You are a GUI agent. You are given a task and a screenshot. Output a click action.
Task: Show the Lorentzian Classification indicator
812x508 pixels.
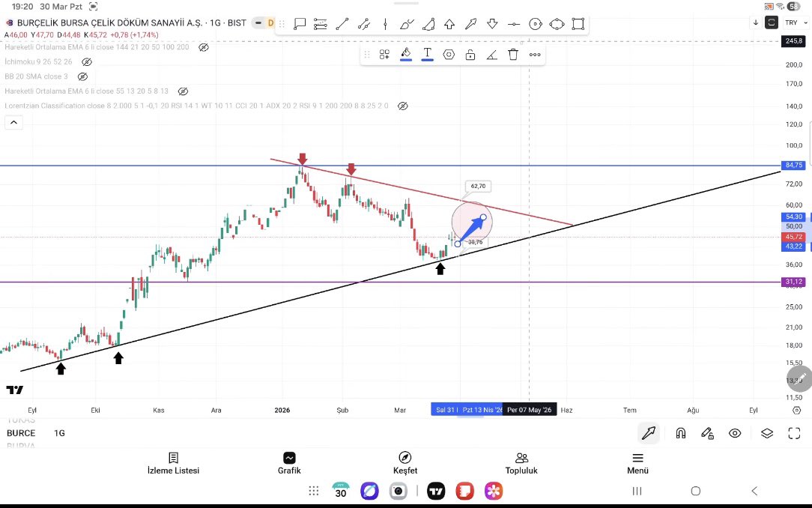tap(402, 106)
